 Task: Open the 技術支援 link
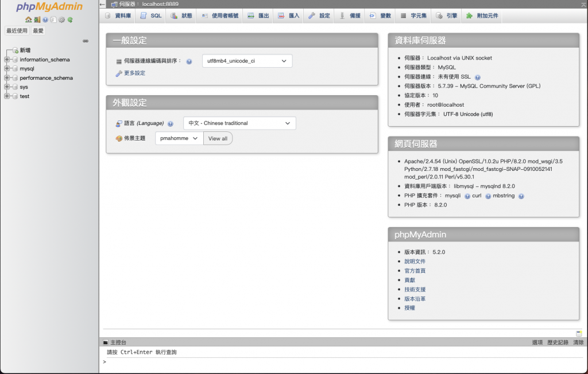[415, 290]
